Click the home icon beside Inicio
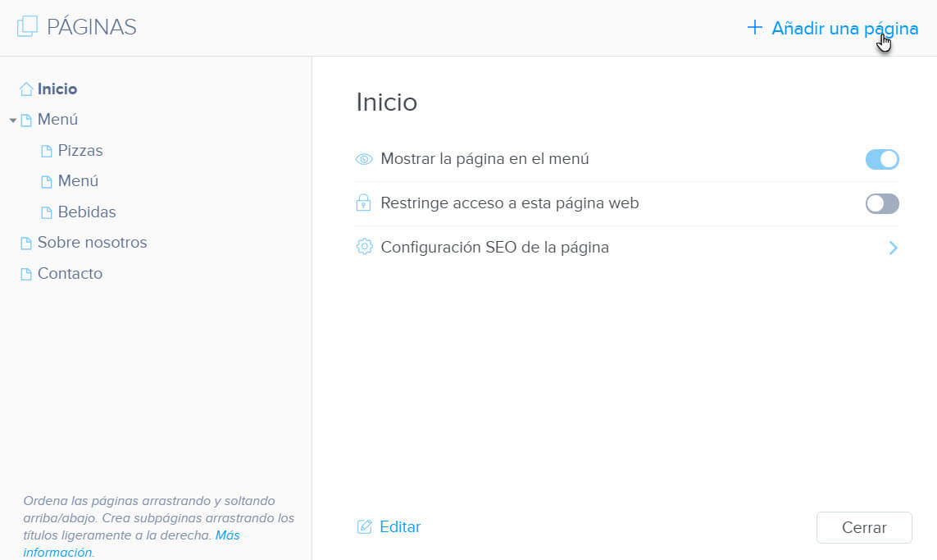Viewport: 937px width, 560px height. (x=26, y=89)
